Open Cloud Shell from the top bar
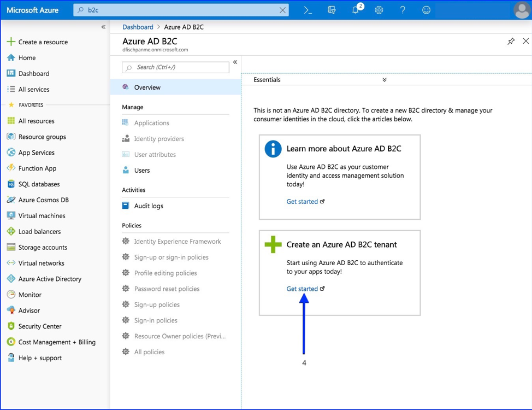This screenshot has width=532, height=410. tap(308, 10)
